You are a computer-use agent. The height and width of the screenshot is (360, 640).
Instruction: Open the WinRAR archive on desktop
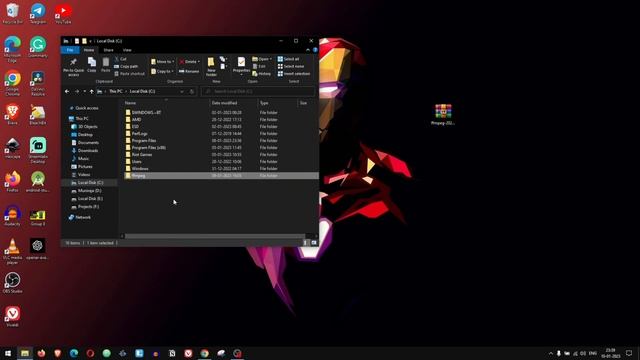(x=443, y=114)
